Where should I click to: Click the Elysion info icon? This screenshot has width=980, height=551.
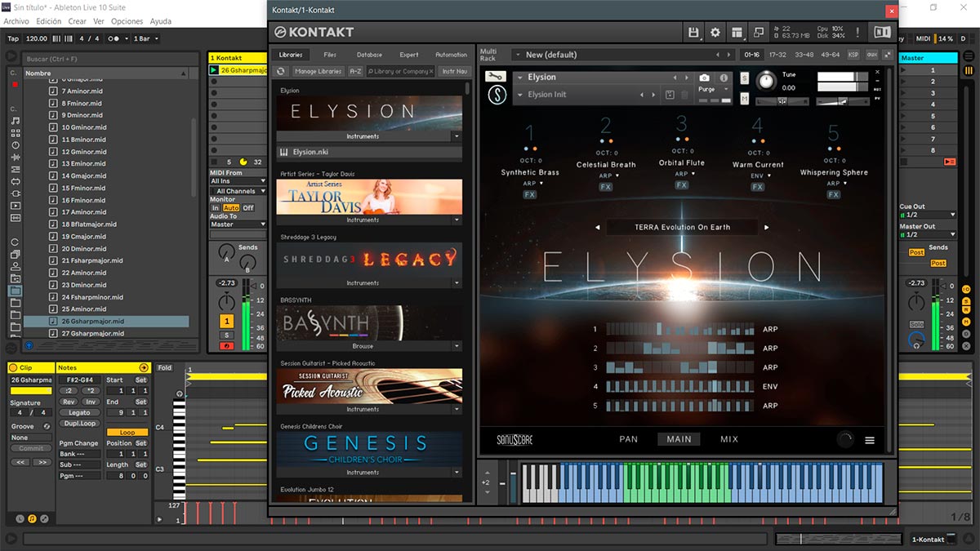tap(724, 78)
